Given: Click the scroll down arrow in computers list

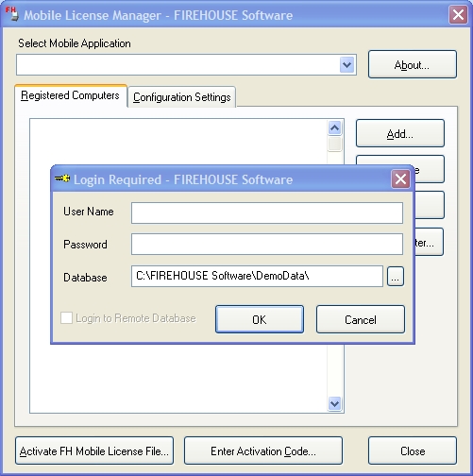Looking at the screenshot, I should (x=334, y=403).
